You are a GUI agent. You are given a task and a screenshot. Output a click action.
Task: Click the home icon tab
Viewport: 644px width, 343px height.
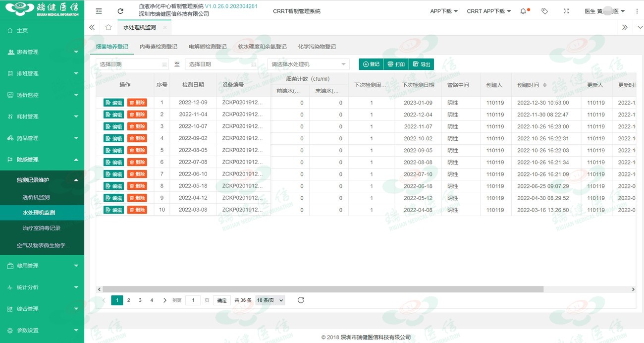(108, 27)
